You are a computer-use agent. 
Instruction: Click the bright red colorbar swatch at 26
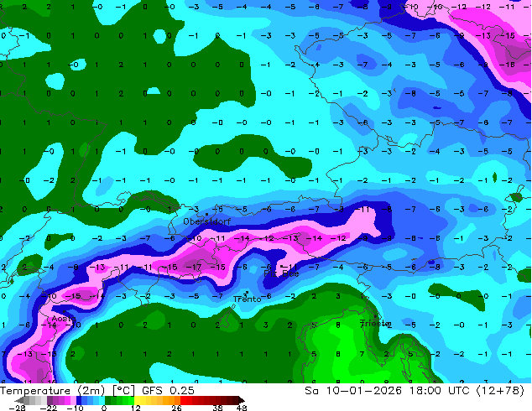(183, 400)
